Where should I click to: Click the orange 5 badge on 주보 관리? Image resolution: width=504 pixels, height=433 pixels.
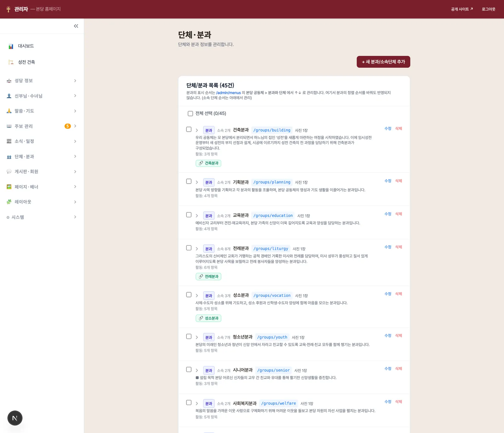point(67,126)
